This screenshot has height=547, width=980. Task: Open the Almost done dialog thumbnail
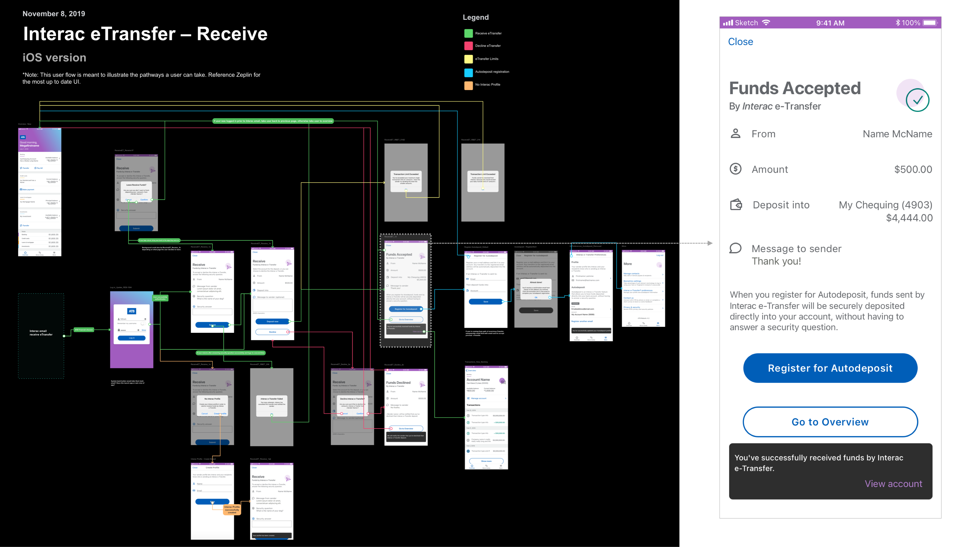pyautogui.click(x=536, y=289)
